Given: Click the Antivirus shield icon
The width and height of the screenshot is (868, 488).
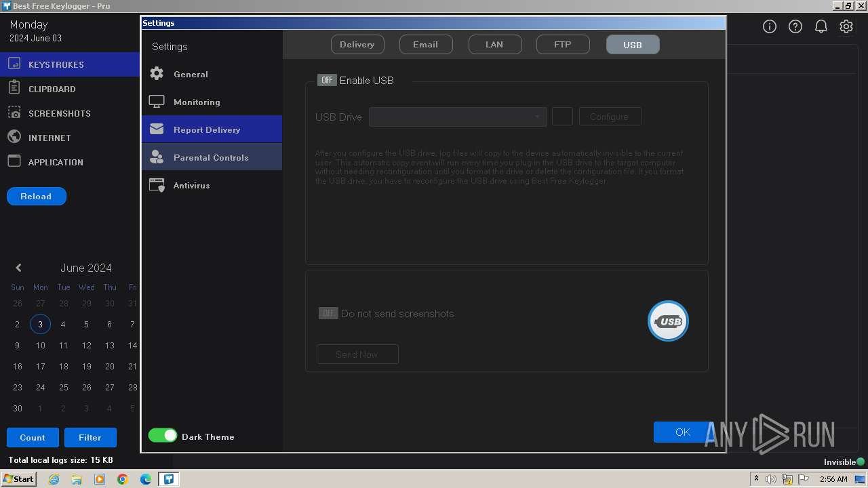Looking at the screenshot, I should pyautogui.click(x=157, y=185).
